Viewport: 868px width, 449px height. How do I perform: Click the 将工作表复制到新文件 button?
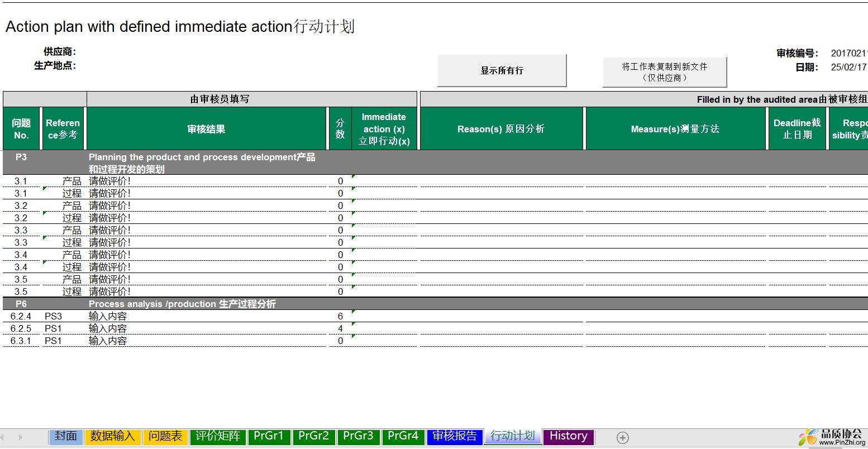pos(664,72)
